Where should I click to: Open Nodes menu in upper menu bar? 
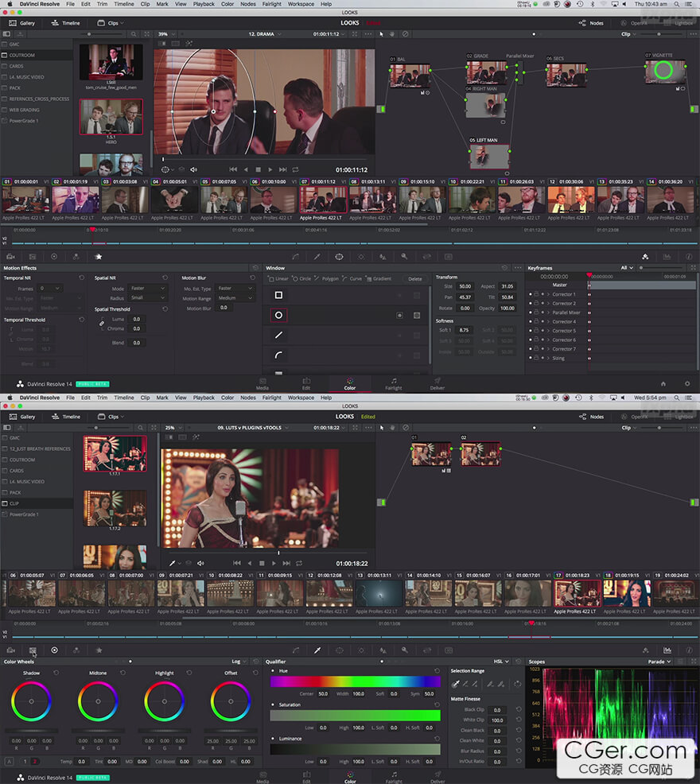coord(248,4)
